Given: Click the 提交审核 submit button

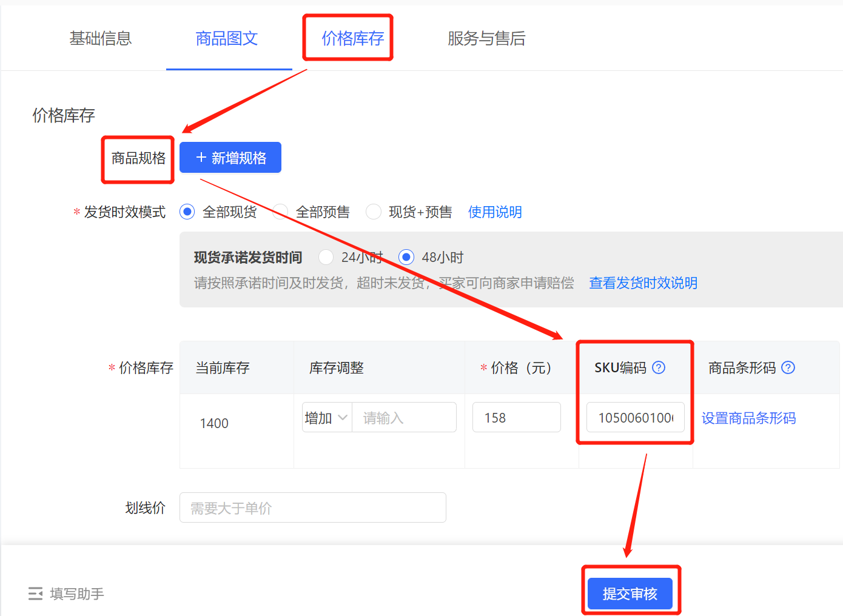Looking at the screenshot, I should point(630,594).
